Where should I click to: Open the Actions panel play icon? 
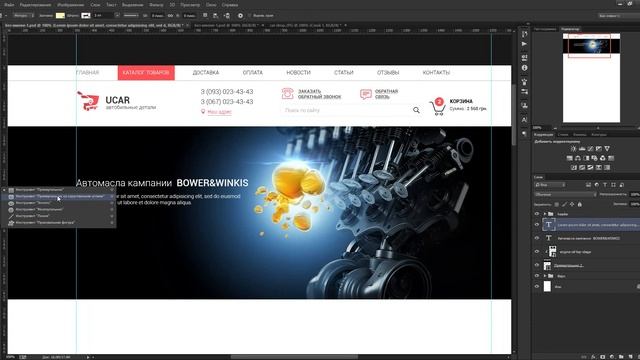524,44
